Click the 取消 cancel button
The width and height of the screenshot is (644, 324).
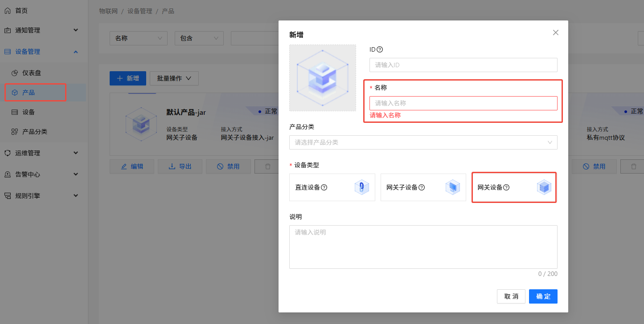pyautogui.click(x=511, y=296)
